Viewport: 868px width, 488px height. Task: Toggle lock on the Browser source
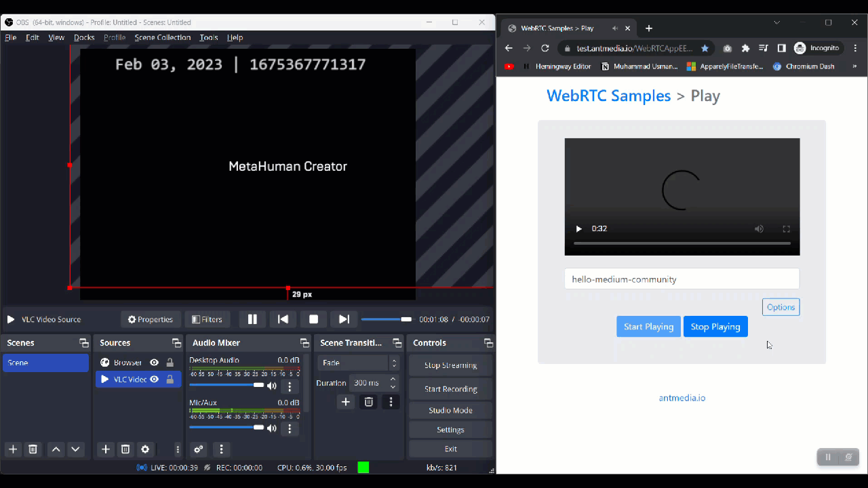coord(170,363)
